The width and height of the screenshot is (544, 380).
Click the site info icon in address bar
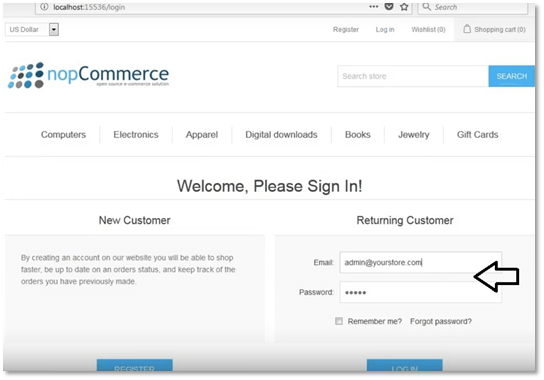coord(44,7)
